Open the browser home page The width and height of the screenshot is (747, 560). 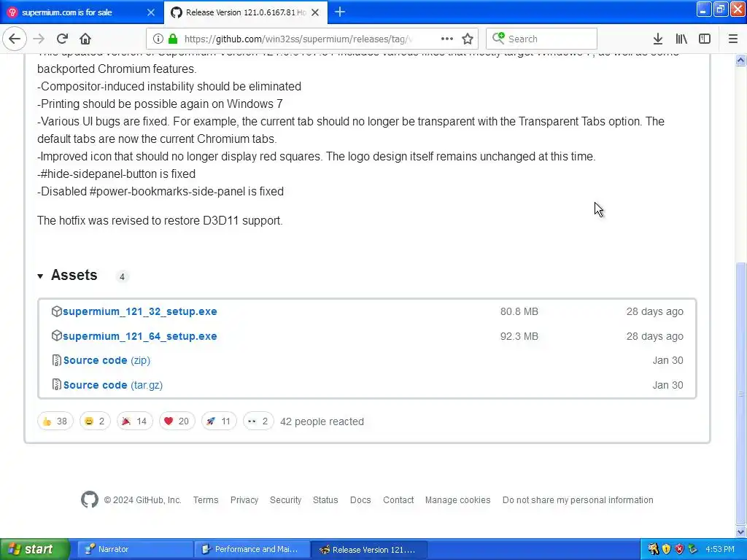tap(85, 39)
